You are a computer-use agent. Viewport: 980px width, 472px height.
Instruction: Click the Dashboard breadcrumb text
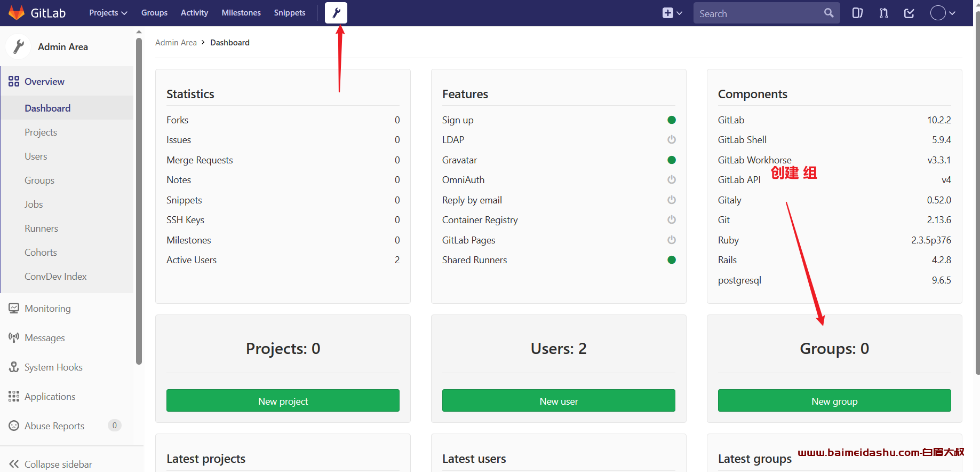point(230,43)
